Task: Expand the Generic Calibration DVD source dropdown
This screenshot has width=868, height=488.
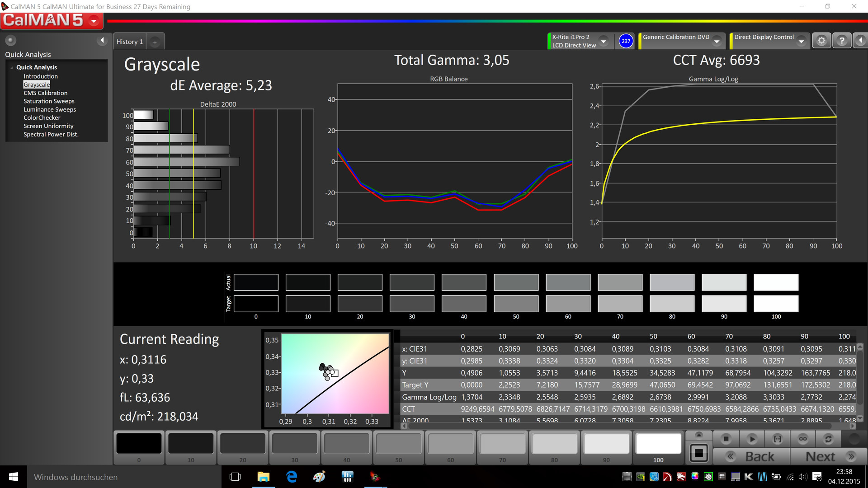Action: click(717, 41)
